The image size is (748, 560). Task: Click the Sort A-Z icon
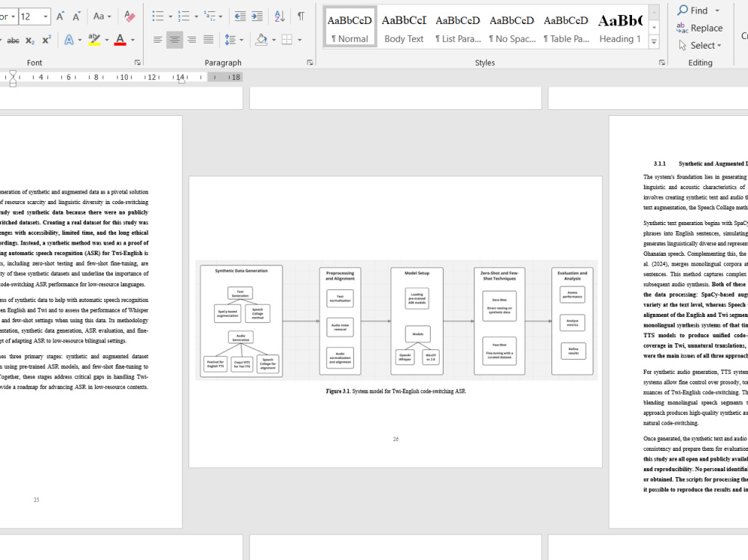point(280,16)
